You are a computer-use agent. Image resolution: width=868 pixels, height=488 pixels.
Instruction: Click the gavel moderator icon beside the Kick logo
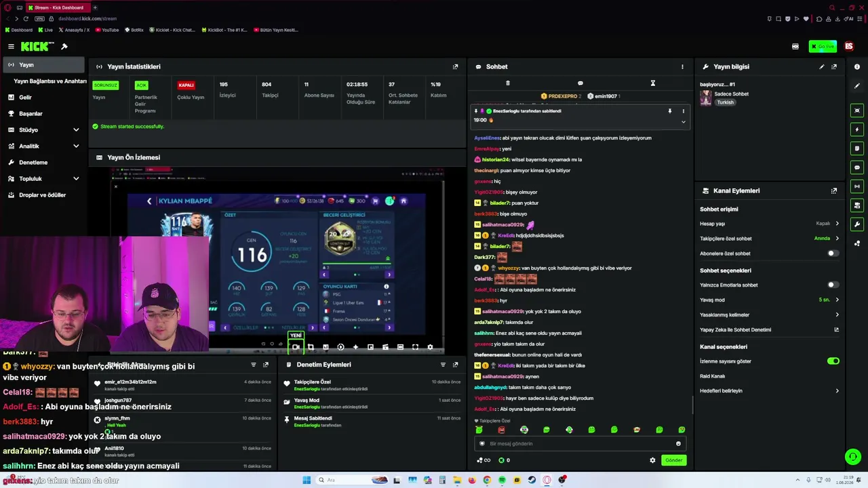[x=64, y=47]
